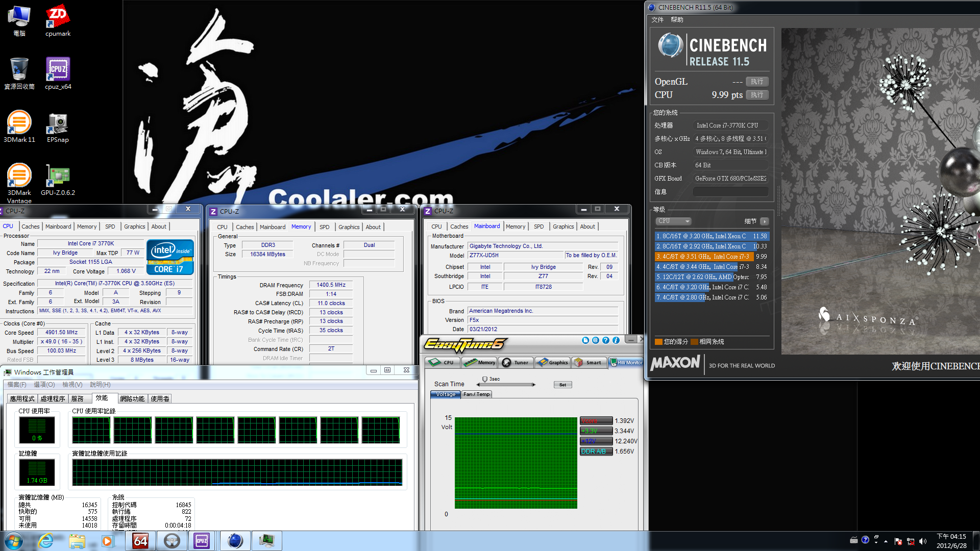
Task: Expand the details arrow in CINEBENCH ranking
Action: (x=764, y=221)
